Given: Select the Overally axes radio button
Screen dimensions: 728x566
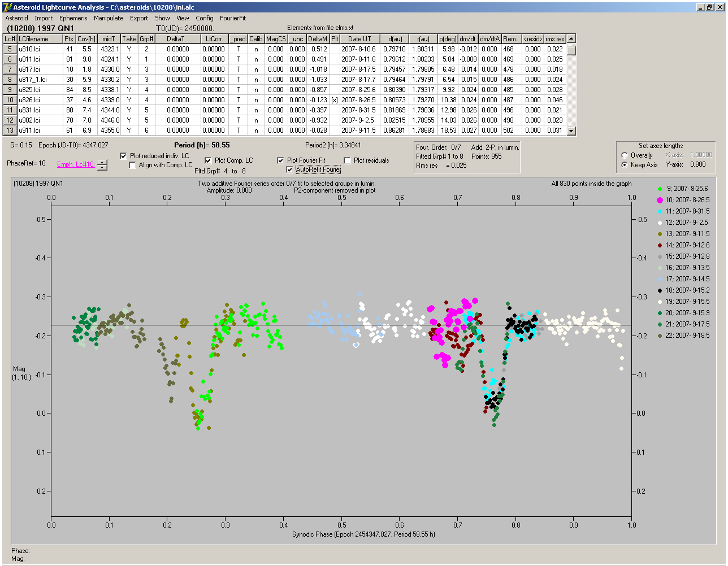Looking at the screenshot, I should tap(625, 155).
